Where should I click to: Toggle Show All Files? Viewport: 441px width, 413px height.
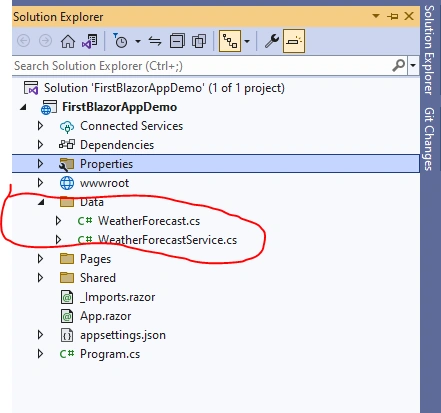tap(199, 41)
